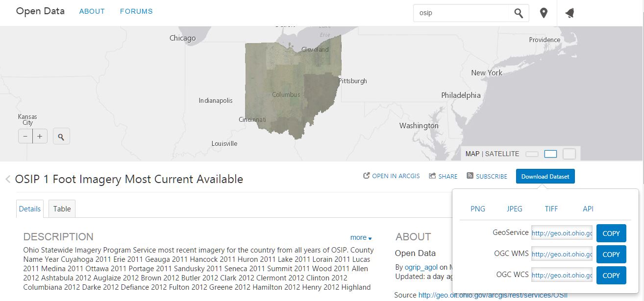
Task: Switch to the Table tab
Action: [x=62, y=209]
